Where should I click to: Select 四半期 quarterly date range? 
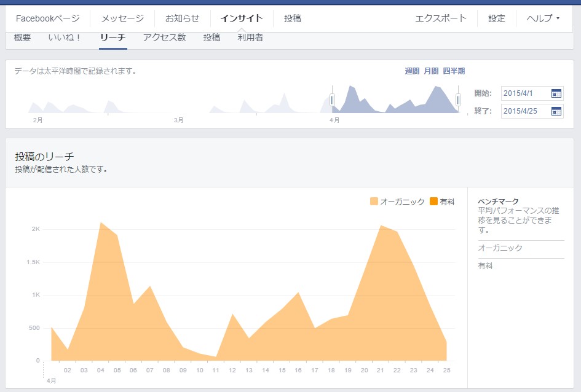point(453,71)
